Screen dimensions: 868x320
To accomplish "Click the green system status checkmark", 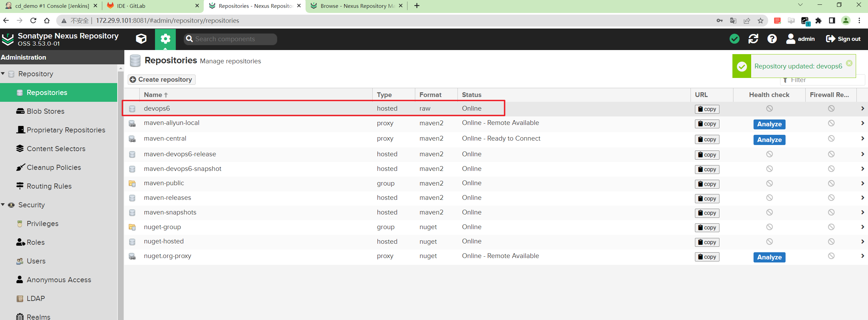I will pos(734,39).
